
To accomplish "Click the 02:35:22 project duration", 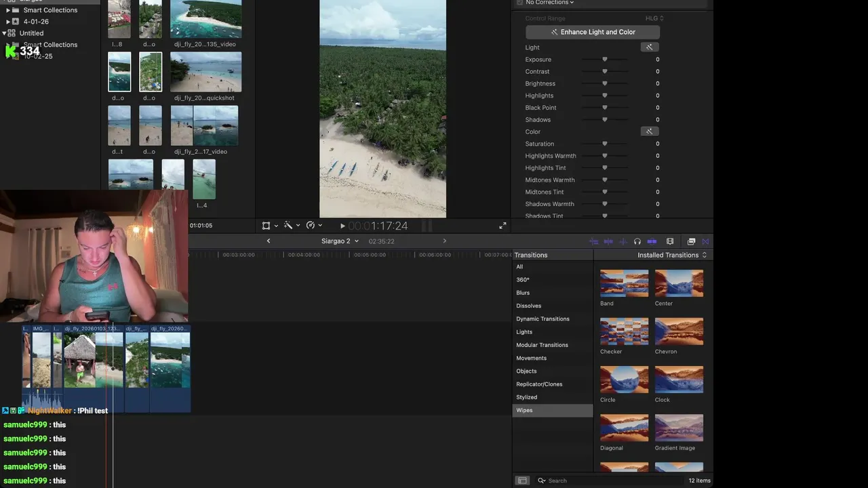I will (382, 241).
